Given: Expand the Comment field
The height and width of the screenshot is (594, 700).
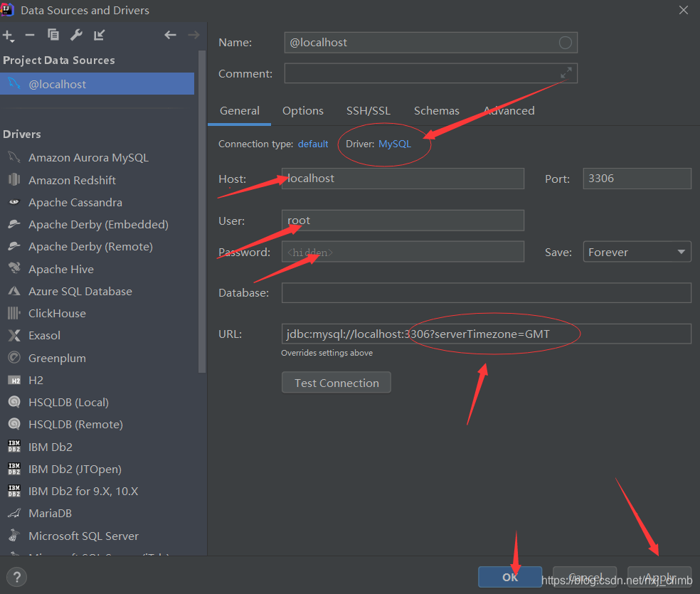Looking at the screenshot, I should click(566, 73).
